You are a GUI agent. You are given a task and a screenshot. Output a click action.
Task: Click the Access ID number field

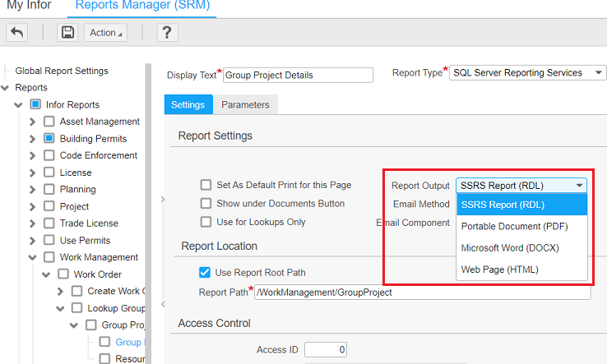point(326,350)
